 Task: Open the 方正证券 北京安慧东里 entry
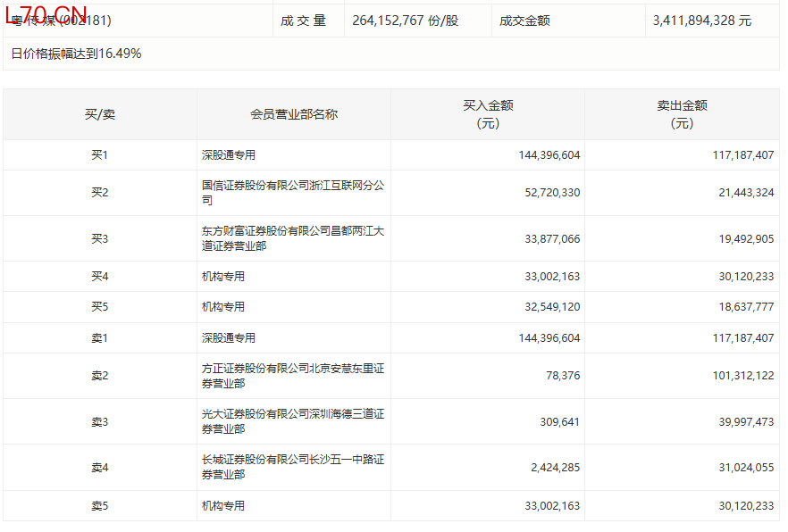coord(293,376)
